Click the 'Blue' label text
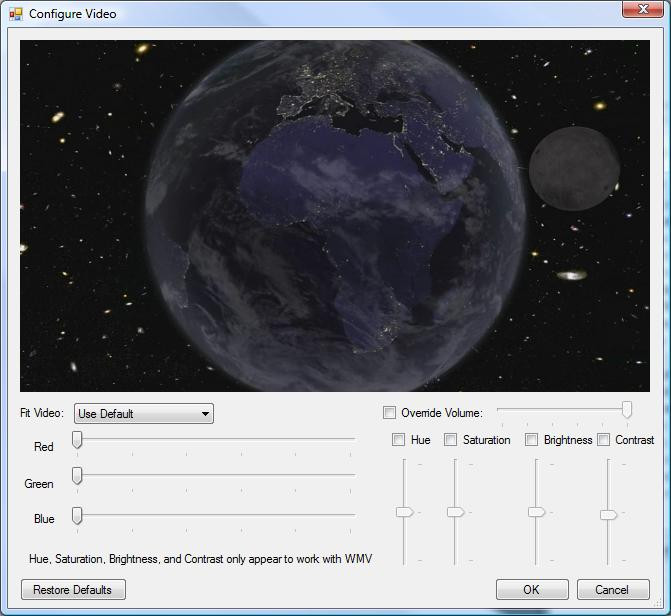 [x=44, y=519]
